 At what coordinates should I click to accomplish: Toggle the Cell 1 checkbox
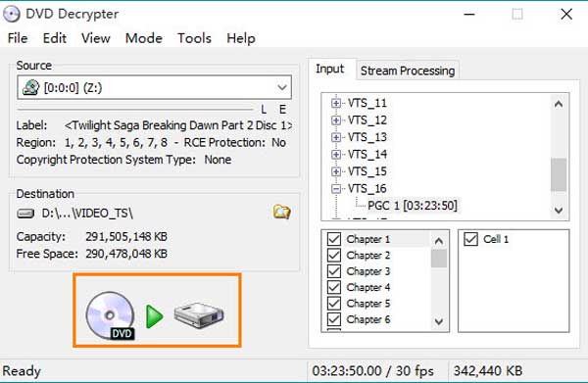click(470, 239)
